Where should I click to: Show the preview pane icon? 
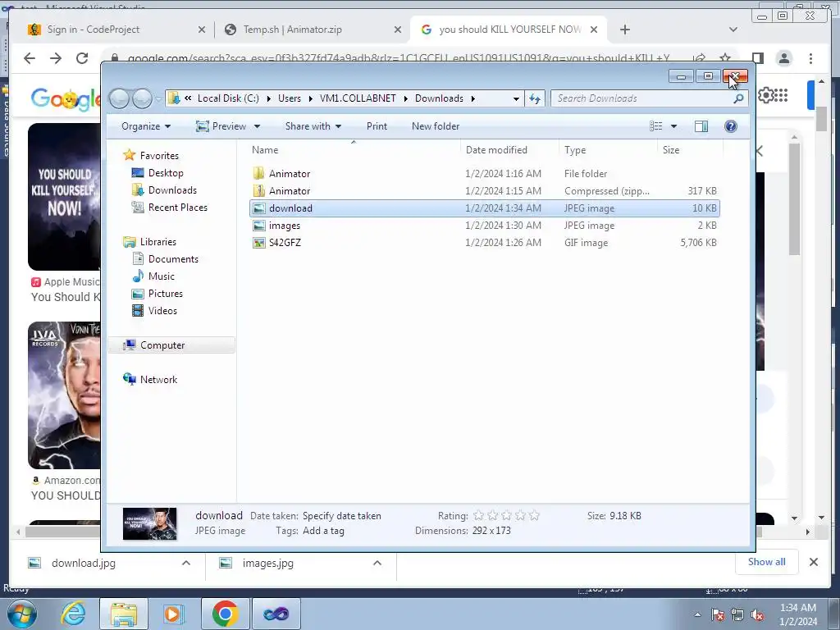701,126
